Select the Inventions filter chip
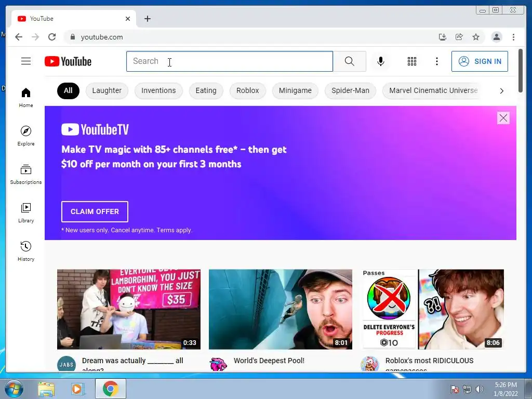The image size is (532, 399). 158,90
